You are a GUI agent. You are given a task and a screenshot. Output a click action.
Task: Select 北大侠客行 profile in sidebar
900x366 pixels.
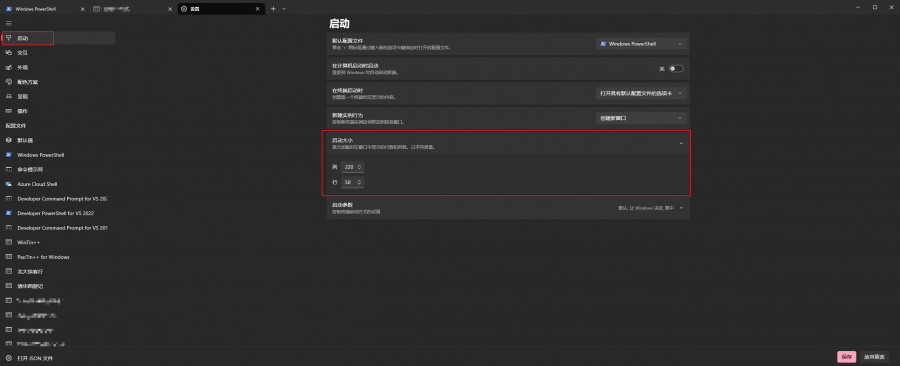[x=58, y=271]
